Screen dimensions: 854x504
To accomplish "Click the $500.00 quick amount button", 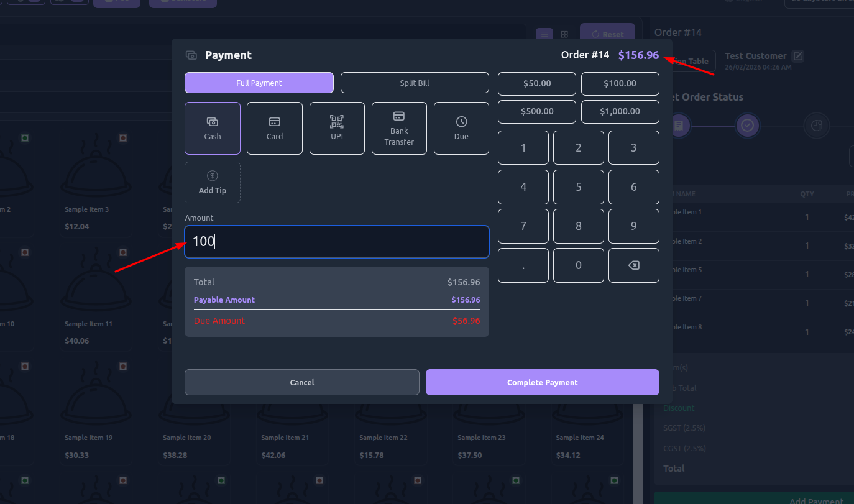I will tap(537, 112).
